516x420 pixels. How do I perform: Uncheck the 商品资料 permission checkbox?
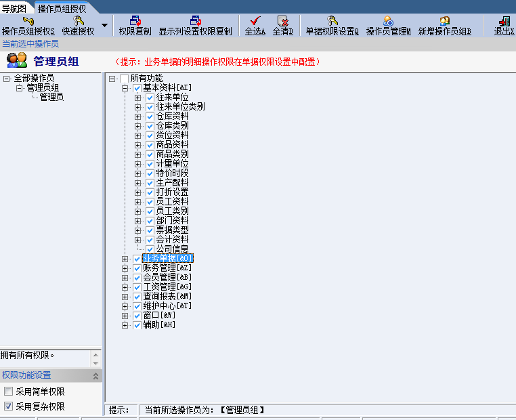[x=150, y=145]
